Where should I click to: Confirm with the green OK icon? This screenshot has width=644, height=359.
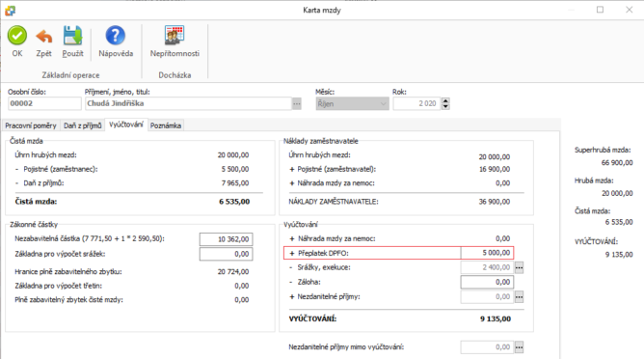click(x=16, y=36)
